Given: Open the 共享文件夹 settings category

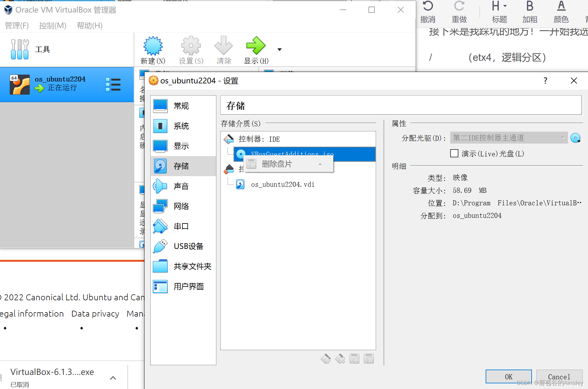Looking at the screenshot, I should click(183, 266).
